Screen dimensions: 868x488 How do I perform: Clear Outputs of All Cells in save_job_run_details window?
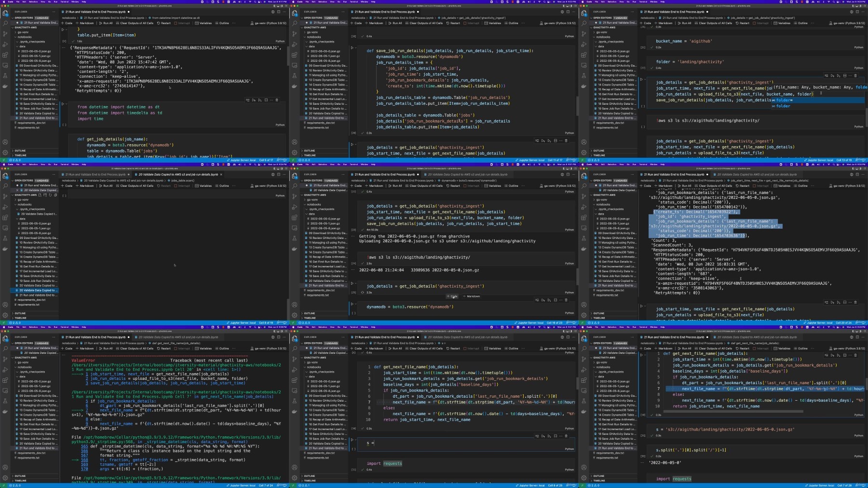click(424, 23)
